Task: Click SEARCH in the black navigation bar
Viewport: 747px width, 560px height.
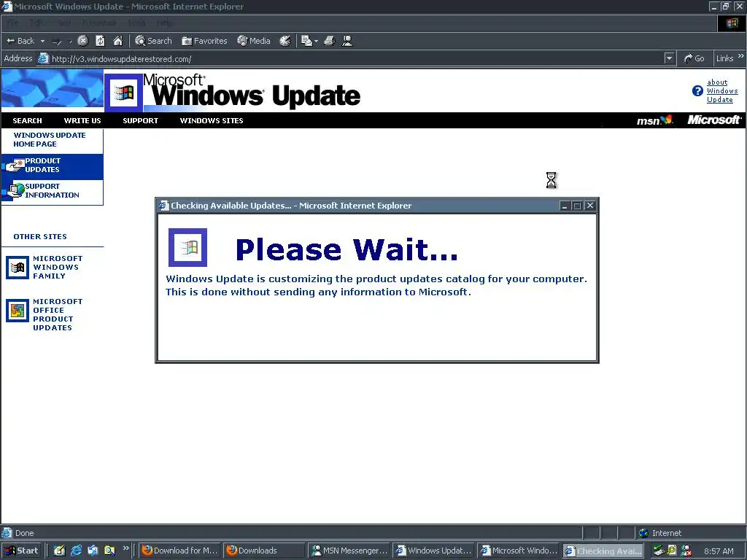Action: 27,120
